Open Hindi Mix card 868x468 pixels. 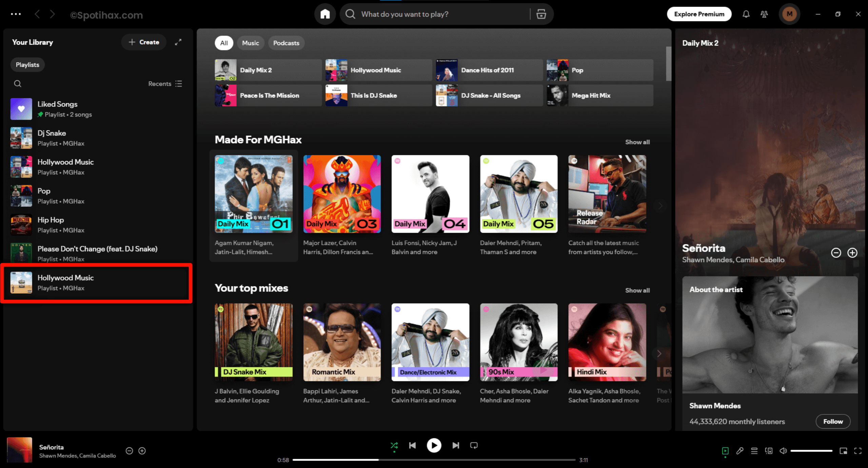[x=607, y=354]
